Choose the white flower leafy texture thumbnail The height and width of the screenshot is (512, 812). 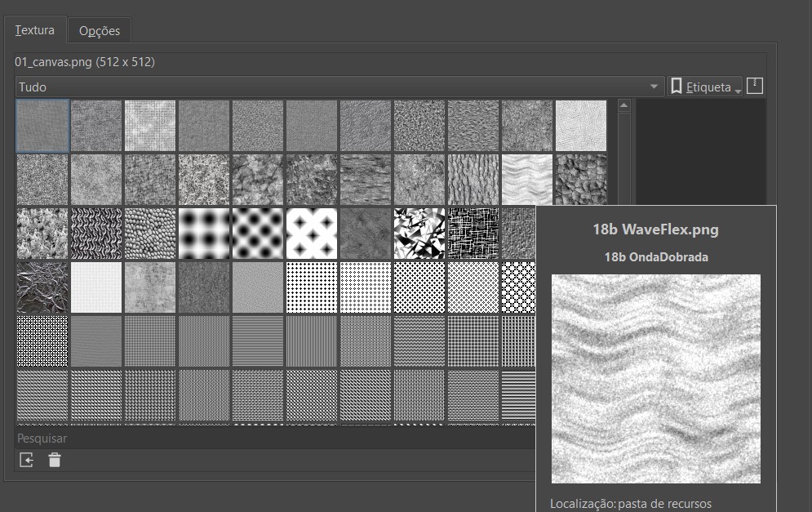pos(42,234)
